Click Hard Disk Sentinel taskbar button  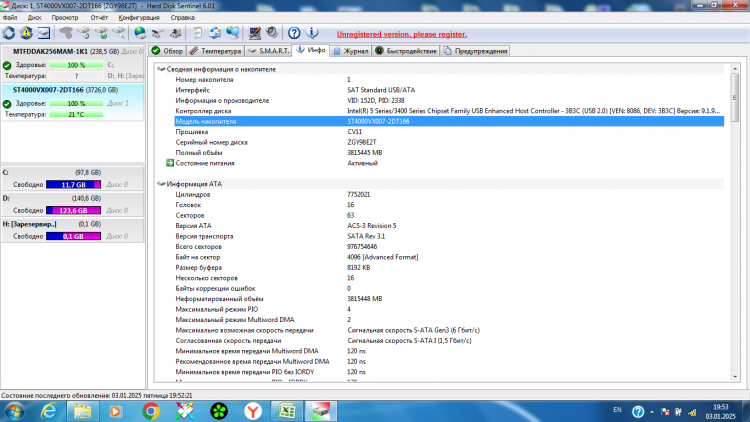coord(321,411)
